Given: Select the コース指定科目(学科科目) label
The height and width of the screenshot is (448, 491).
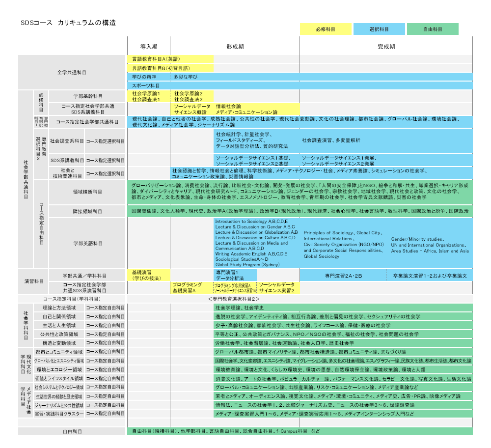Looking at the screenshot, I should (72, 299).
